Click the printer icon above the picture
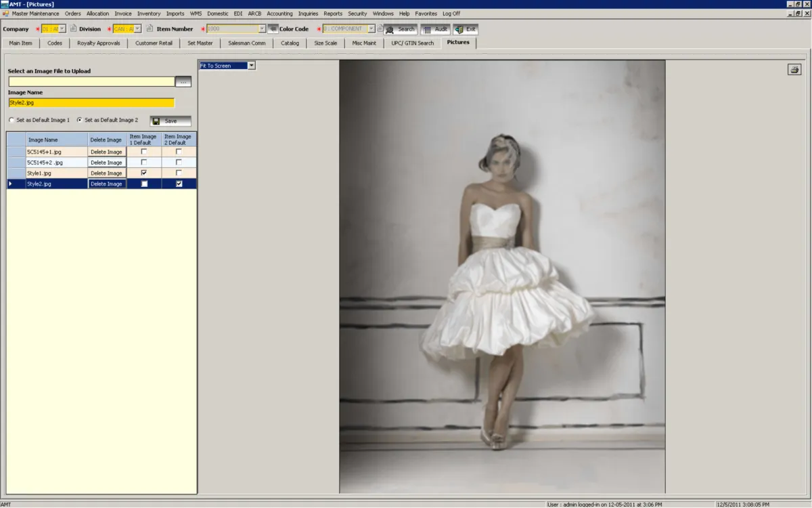 tap(794, 70)
